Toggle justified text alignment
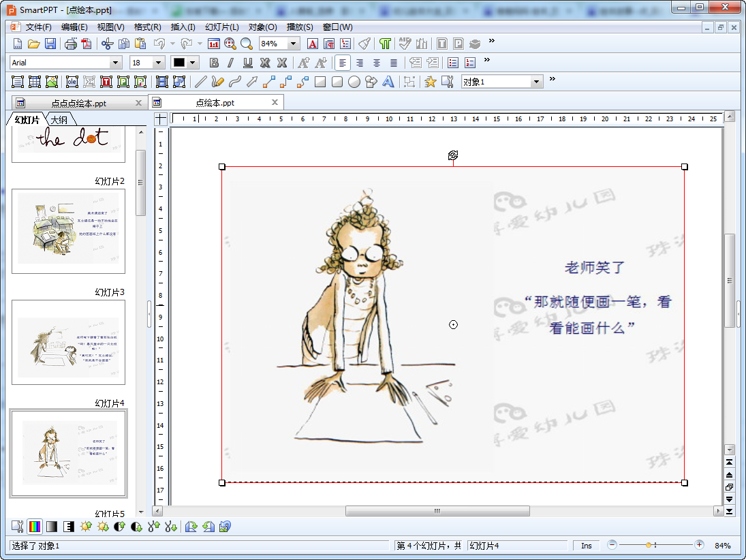Screen dimensions: 746x560 pyautogui.click(x=394, y=63)
